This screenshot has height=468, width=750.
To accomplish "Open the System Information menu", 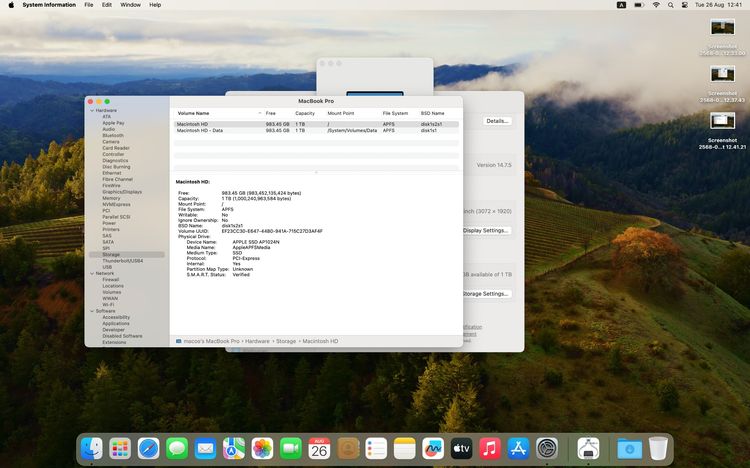I will point(49,5).
